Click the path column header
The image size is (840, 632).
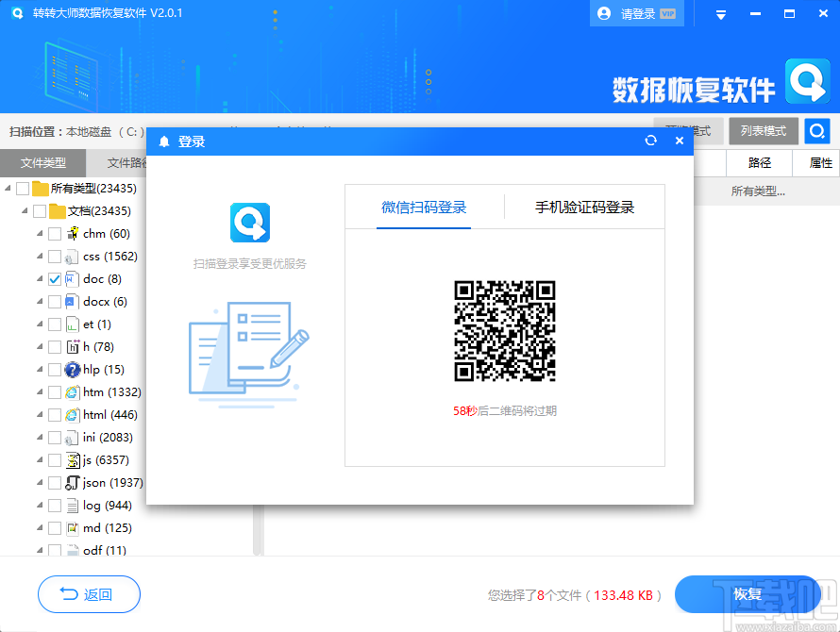(x=759, y=162)
